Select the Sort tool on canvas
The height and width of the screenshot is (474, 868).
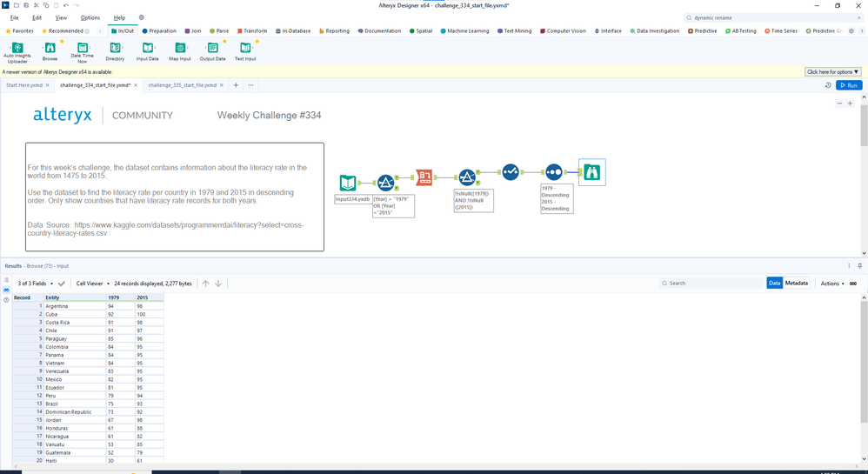[x=553, y=172]
